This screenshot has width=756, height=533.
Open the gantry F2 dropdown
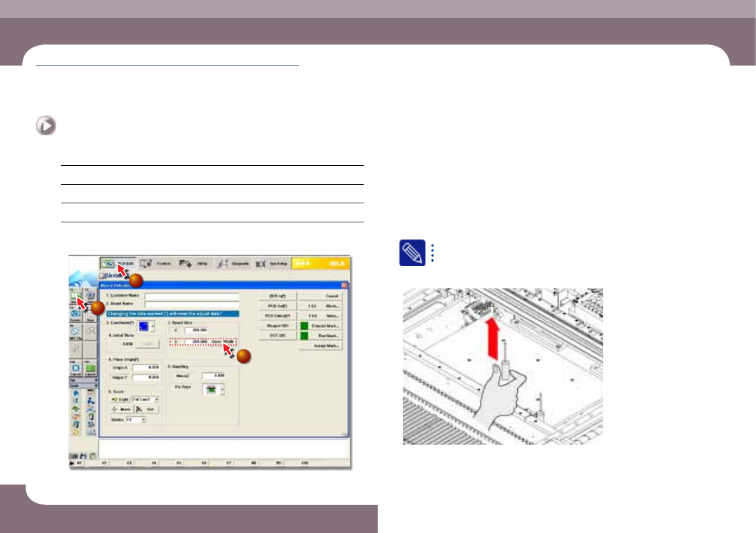pyautogui.click(x=143, y=420)
